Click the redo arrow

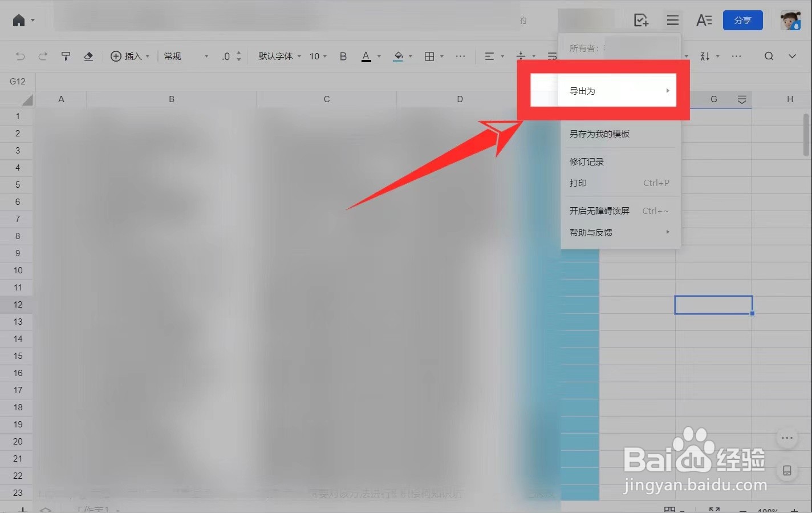43,56
